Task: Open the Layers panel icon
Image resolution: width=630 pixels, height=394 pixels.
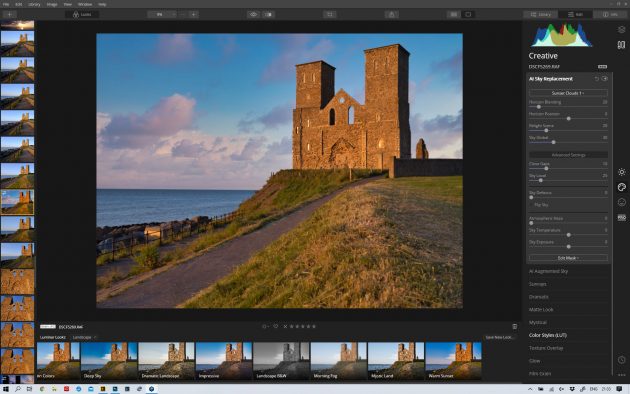Action: pos(622,30)
